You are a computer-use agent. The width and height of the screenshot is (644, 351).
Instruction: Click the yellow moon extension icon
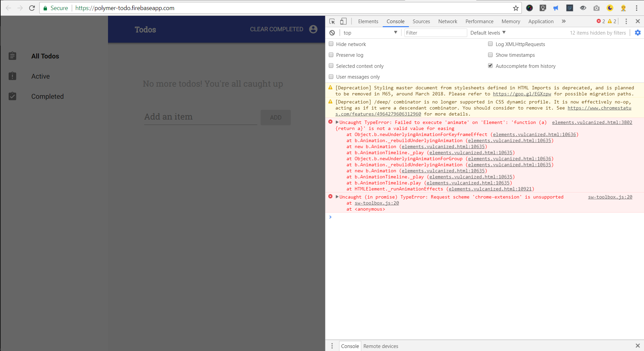coord(610,8)
